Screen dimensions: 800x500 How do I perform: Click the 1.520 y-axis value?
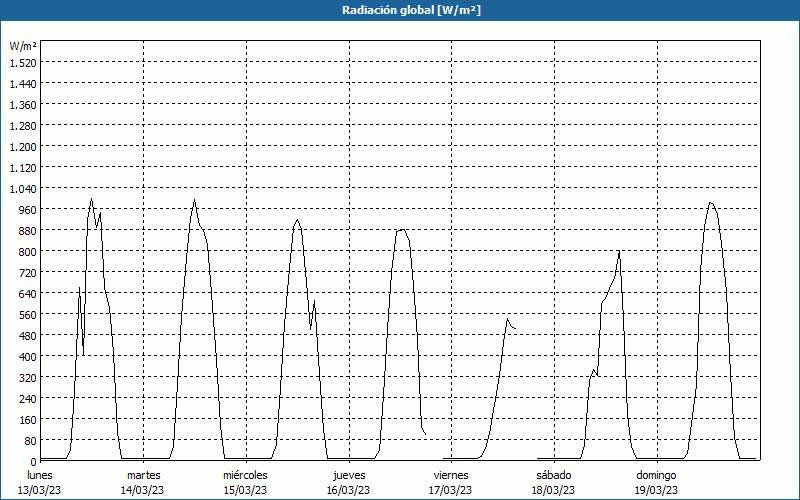[x=23, y=63]
